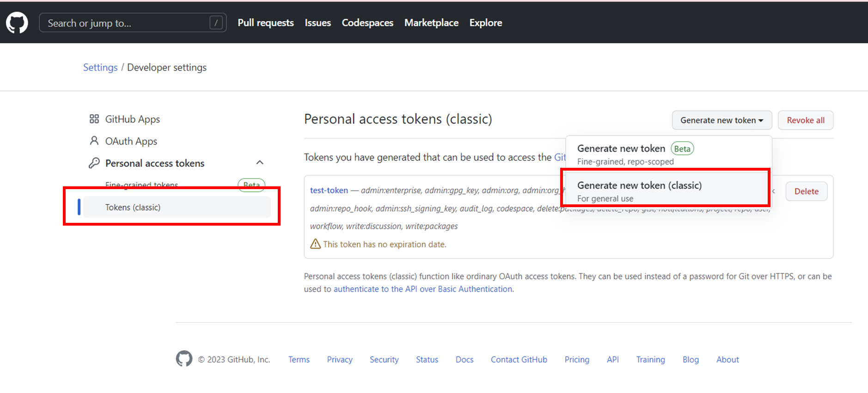Open Security footer link

(384, 359)
